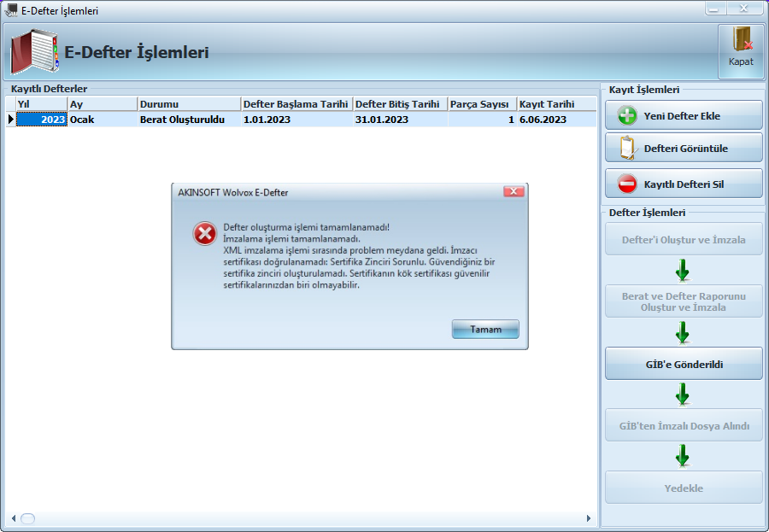Click the green arrow above GİB'e Gönderildi
This screenshot has width=769, height=532.
pos(682,333)
